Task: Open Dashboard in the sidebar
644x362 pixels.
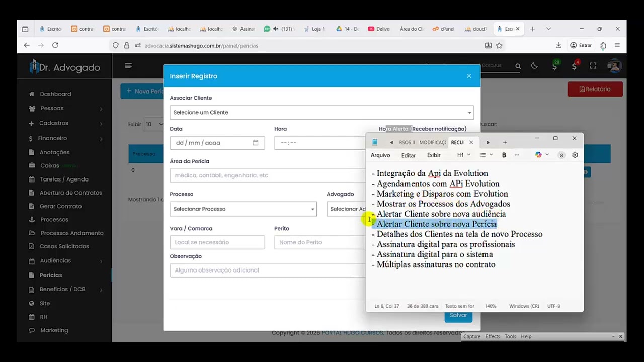Action: click(x=55, y=94)
